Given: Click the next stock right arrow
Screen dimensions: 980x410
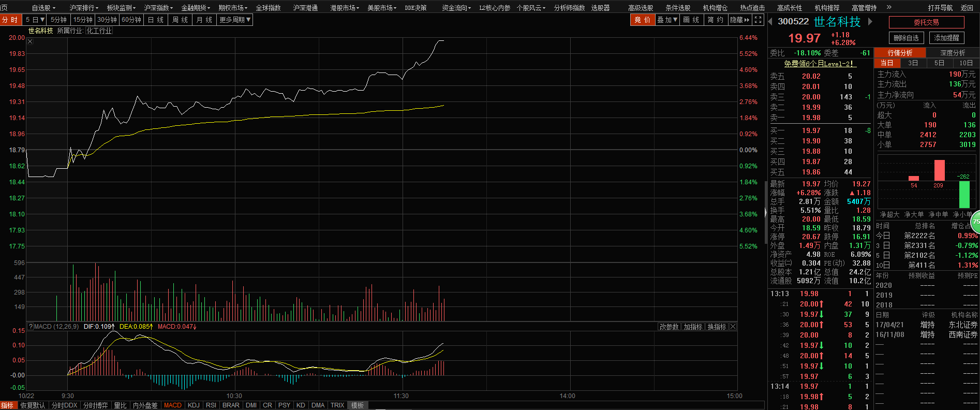Looking at the screenshot, I should [x=870, y=21].
